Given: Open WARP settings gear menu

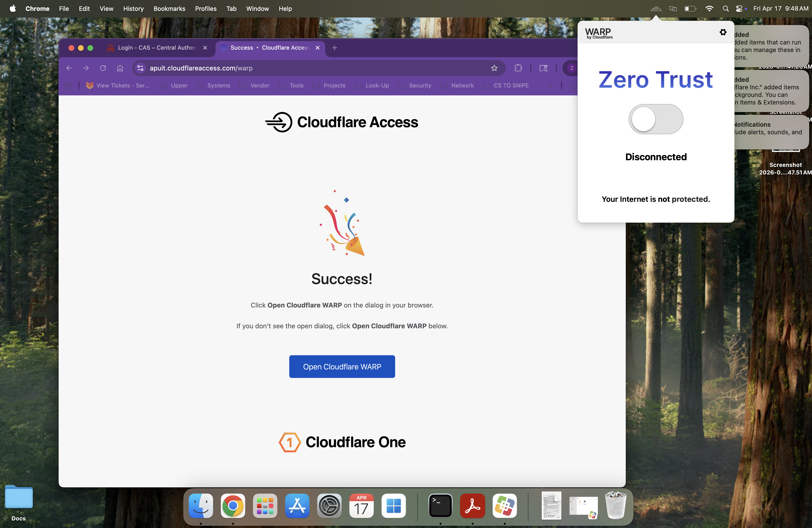Looking at the screenshot, I should (x=723, y=32).
